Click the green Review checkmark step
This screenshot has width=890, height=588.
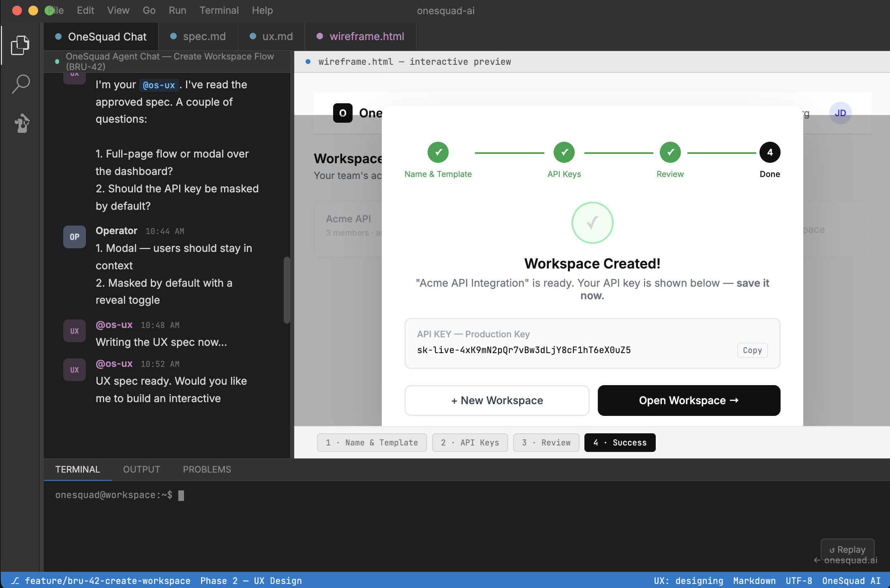(670, 152)
